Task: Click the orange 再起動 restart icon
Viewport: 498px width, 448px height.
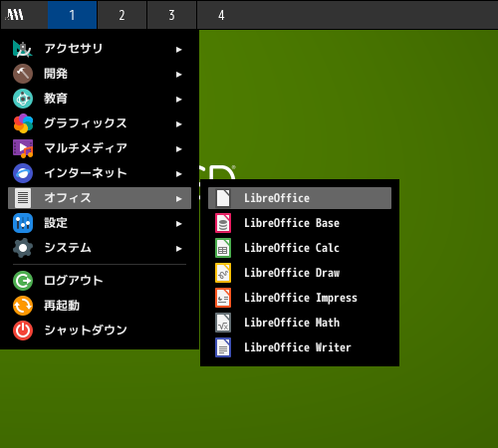Action: (23, 306)
